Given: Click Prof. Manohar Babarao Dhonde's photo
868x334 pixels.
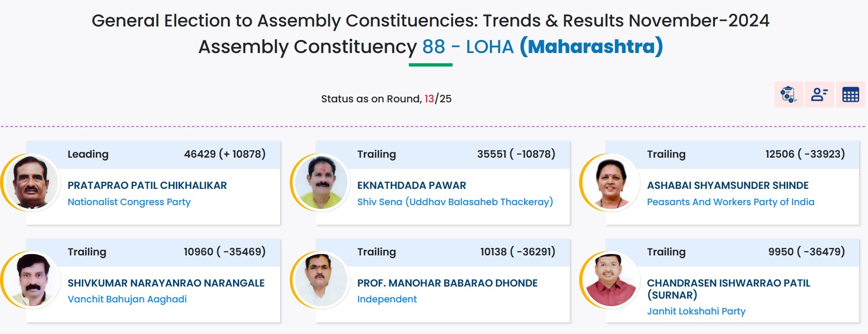Looking at the screenshot, I should click(x=321, y=280).
